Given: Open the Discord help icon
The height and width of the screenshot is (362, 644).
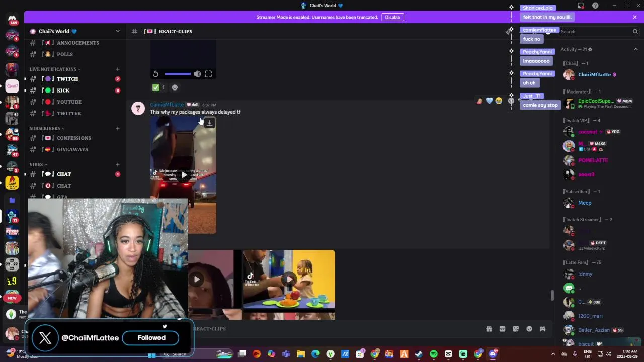Looking at the screenshot, I should click(595, 6).
